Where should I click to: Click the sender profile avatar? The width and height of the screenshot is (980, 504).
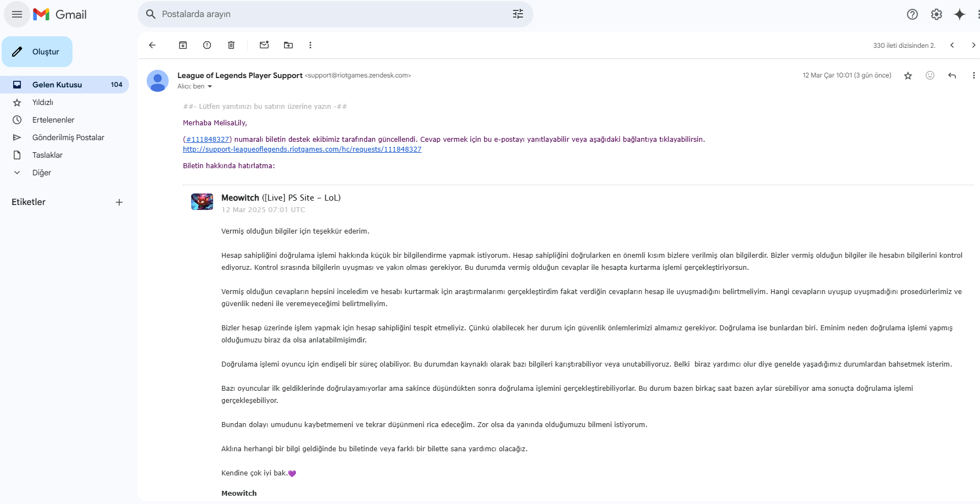[x=158, y=81]
